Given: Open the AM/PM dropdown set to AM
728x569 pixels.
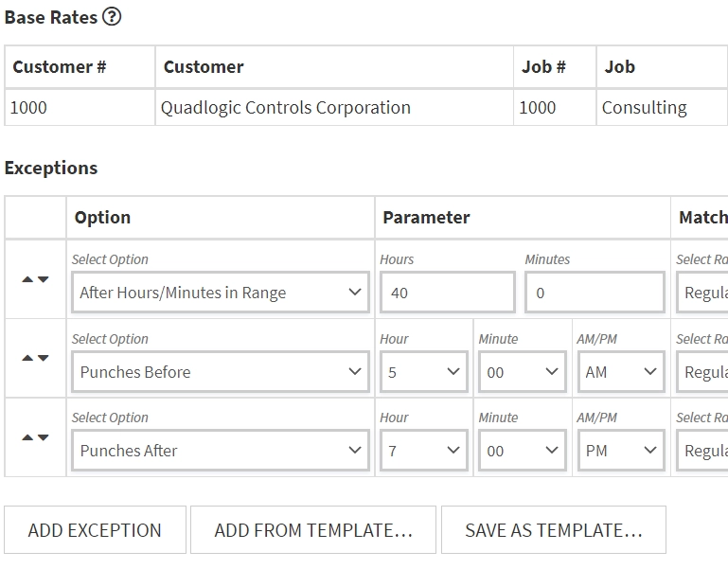Looking at the screenshot, I should pos(620,372).
